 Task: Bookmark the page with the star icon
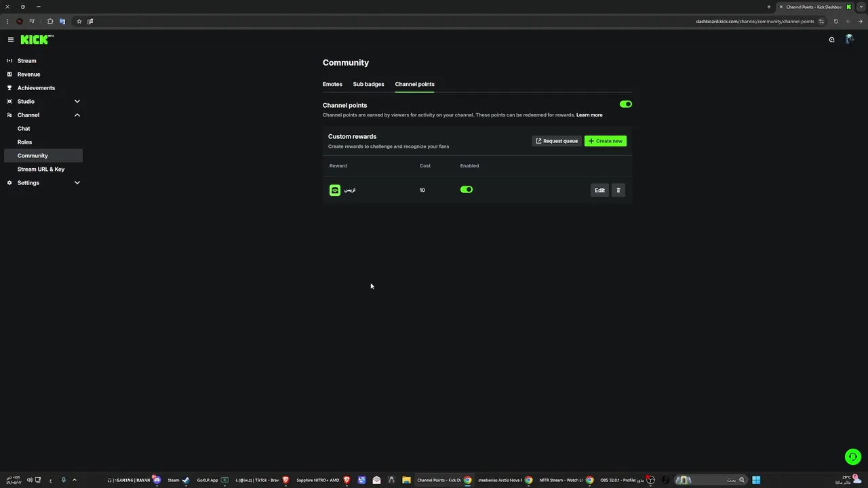click(79, 21)
